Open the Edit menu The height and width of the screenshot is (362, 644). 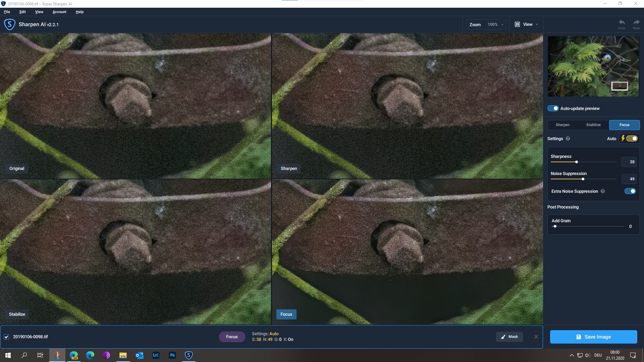pyautogui.click(x=22, y=12)
